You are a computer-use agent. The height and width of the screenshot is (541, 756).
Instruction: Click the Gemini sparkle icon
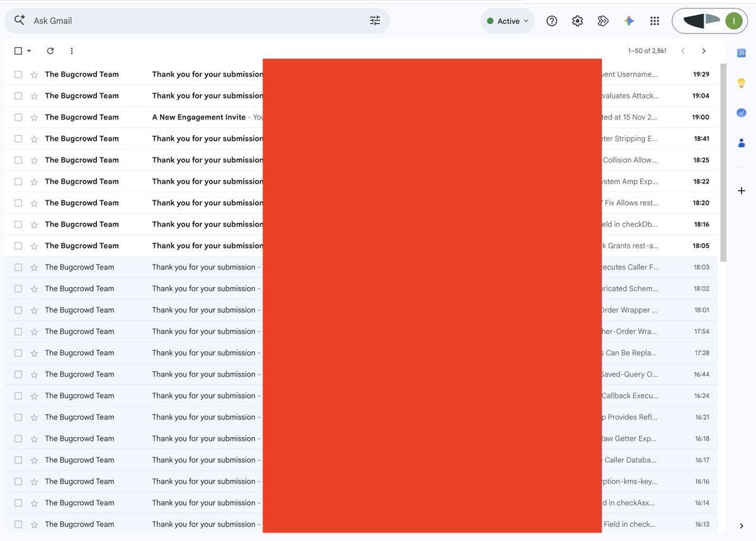tap(629, 21)
